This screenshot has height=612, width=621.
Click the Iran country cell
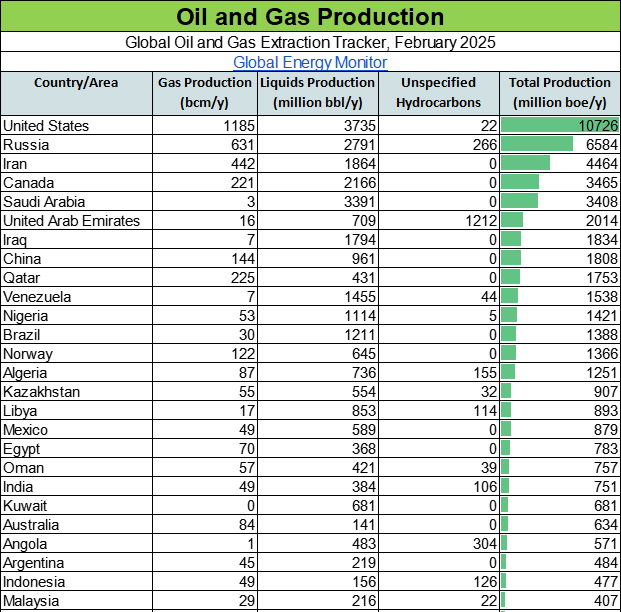76,164
